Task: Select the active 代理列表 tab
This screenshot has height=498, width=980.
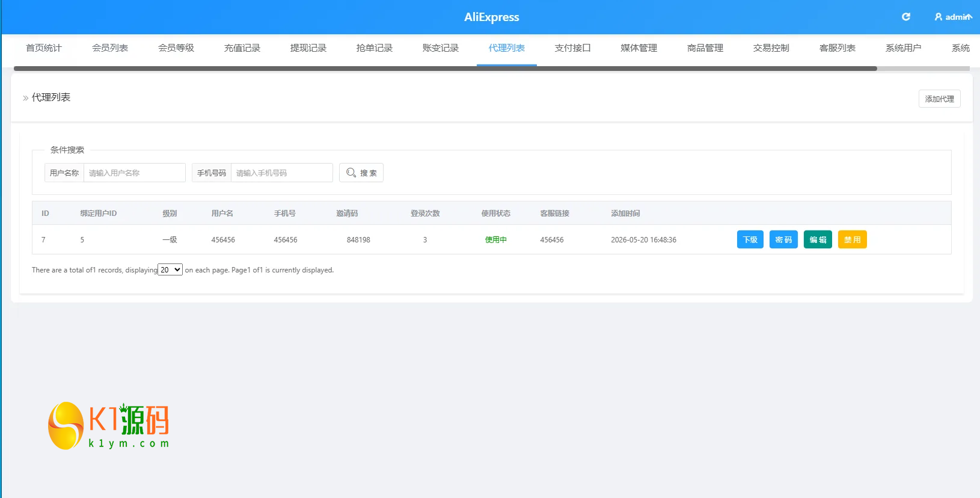Action: click(507, 48)
